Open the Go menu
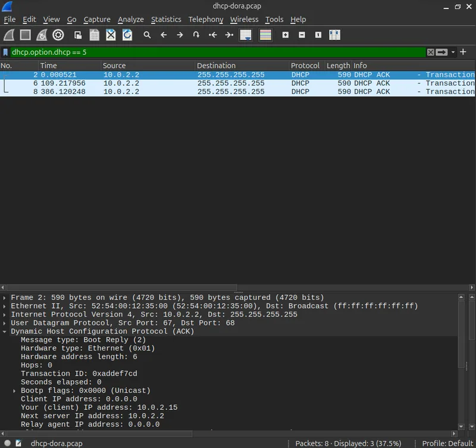Viewport: 476px width, 448px height. click(71, 20)
